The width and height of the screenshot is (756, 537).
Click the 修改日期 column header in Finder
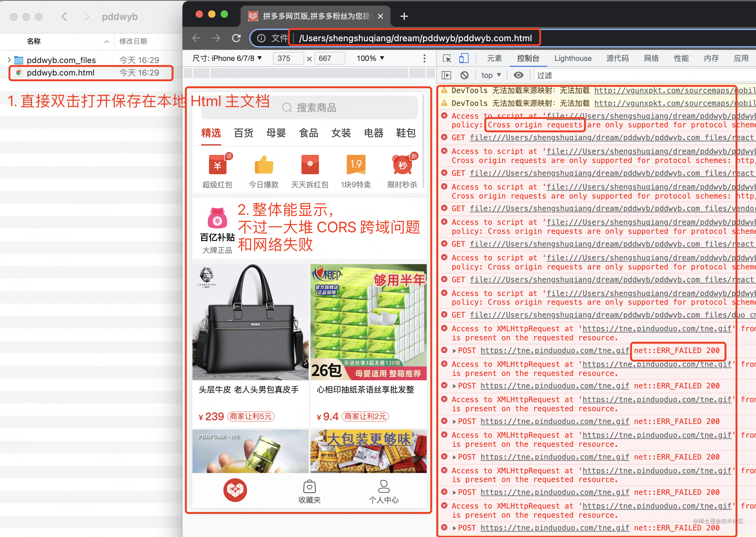click(x=133, y=41)
